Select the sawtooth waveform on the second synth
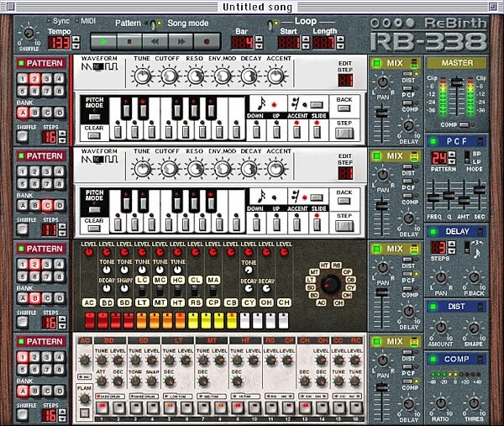The image size is (504, 426). click(87, 160)
